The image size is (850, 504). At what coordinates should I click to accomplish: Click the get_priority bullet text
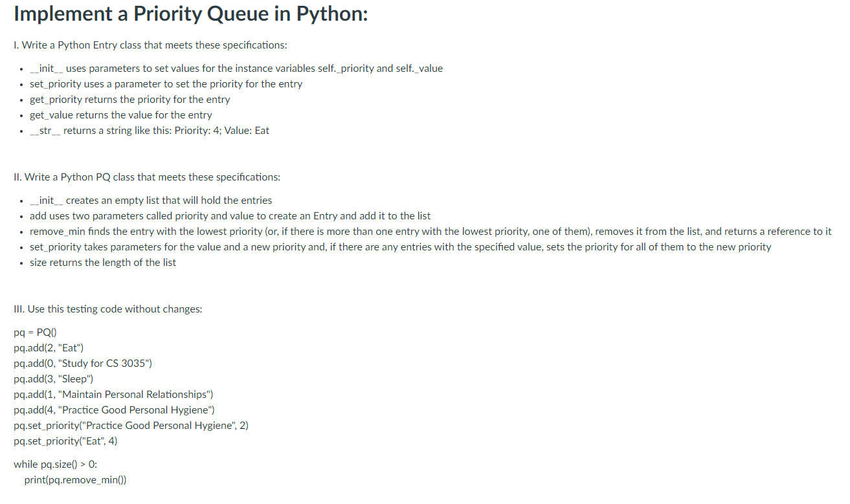click(129, 100)
